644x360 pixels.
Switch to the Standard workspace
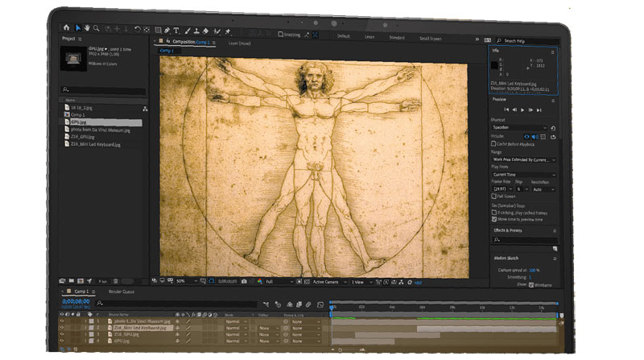[x=397, y=38]
